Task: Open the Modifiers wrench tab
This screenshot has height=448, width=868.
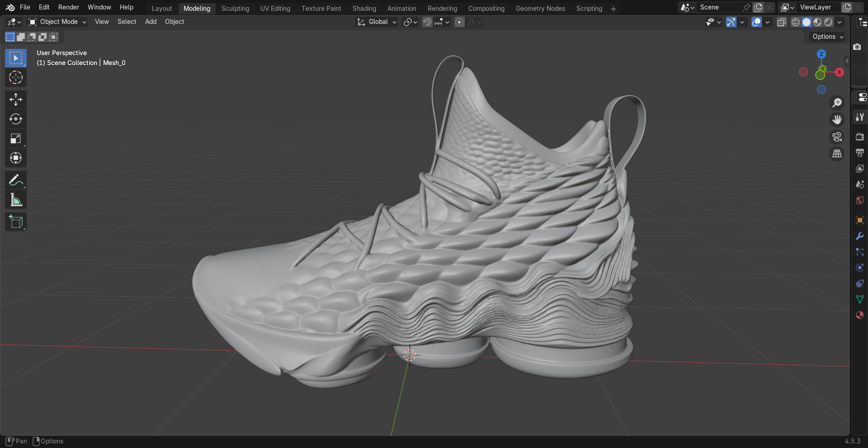Action: [x=860, y=236]
